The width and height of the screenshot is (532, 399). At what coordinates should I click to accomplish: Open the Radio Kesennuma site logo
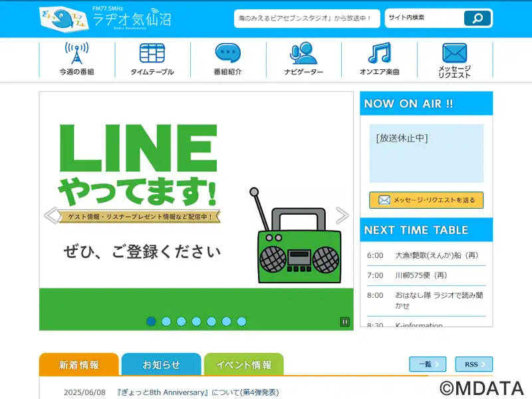tap(106, 19)
